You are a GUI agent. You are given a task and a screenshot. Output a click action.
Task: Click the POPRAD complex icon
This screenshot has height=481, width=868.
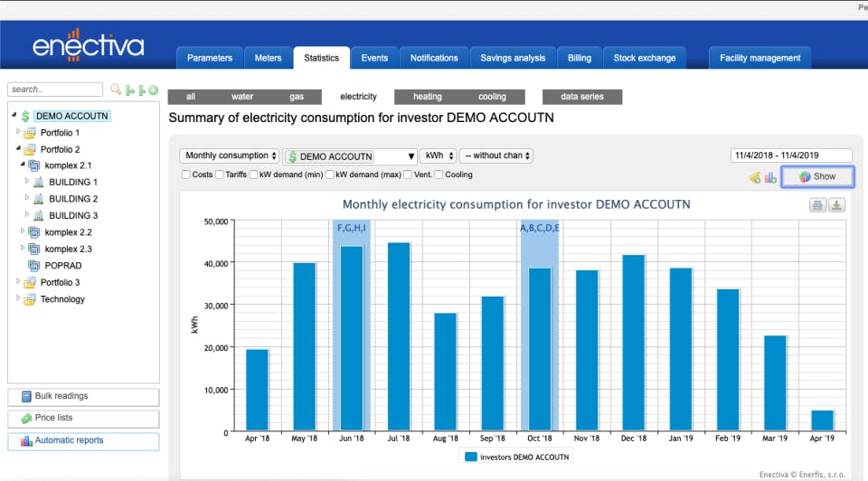point(33,266)
